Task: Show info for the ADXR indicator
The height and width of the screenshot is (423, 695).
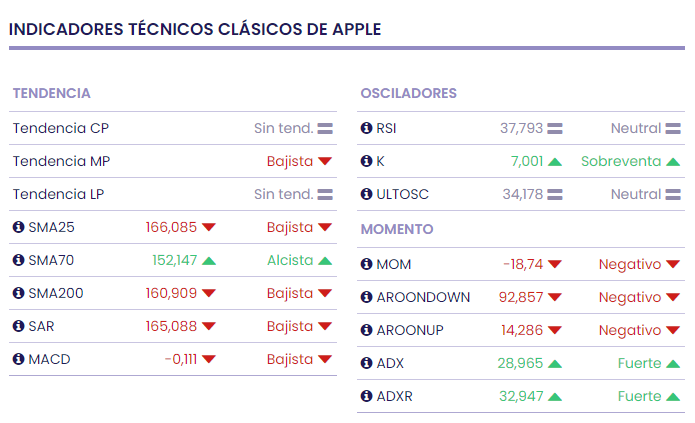Action: (x=366, y=396)
